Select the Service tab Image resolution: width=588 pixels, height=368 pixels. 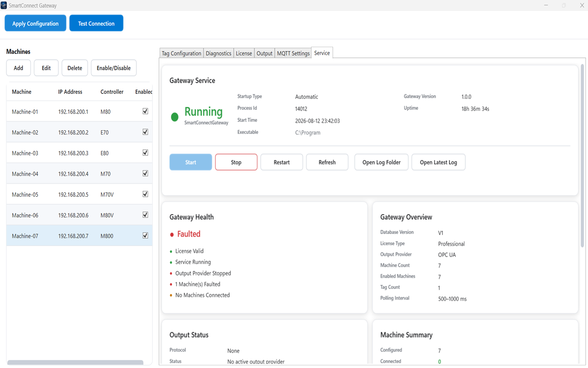[322, 53]
